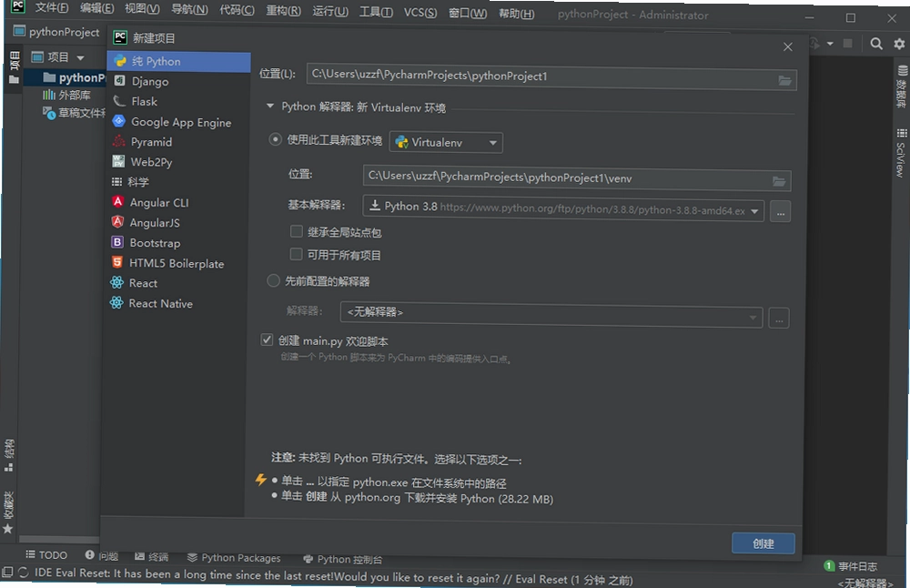Open the 项目 vertical tool window tab
Image resolution: width=910 pixels, height=588 pixels.
(x=15, y=67)
